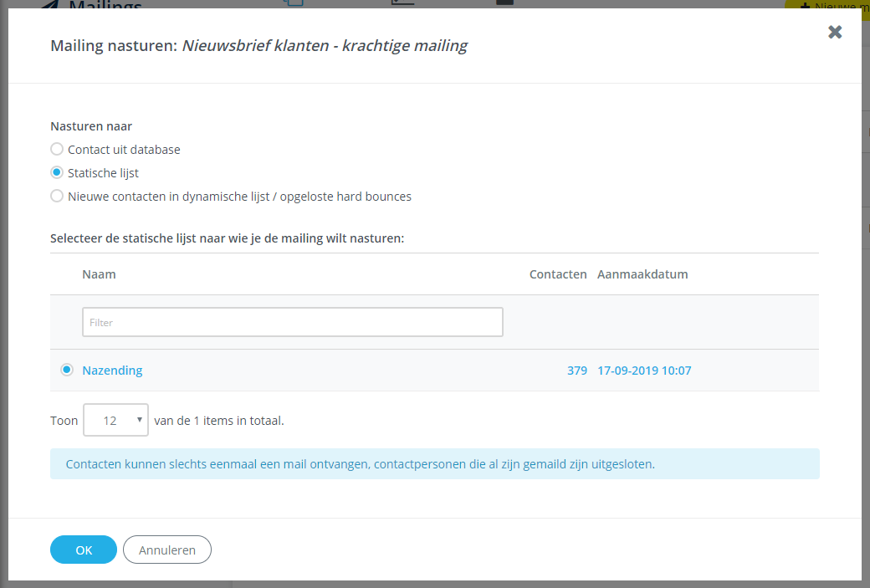Viewport: 870px width, 588px height.
Task: Click the document icon in the top toolbar
Action: point(402,4)
